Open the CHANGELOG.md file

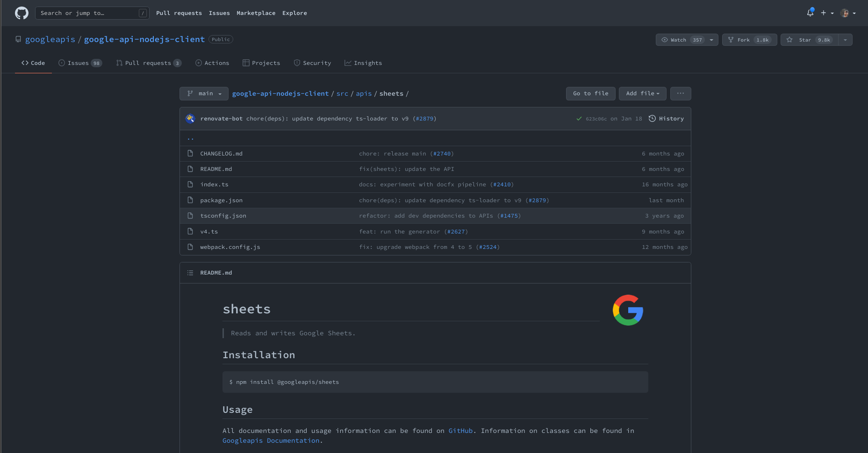[x=222, y=154]
